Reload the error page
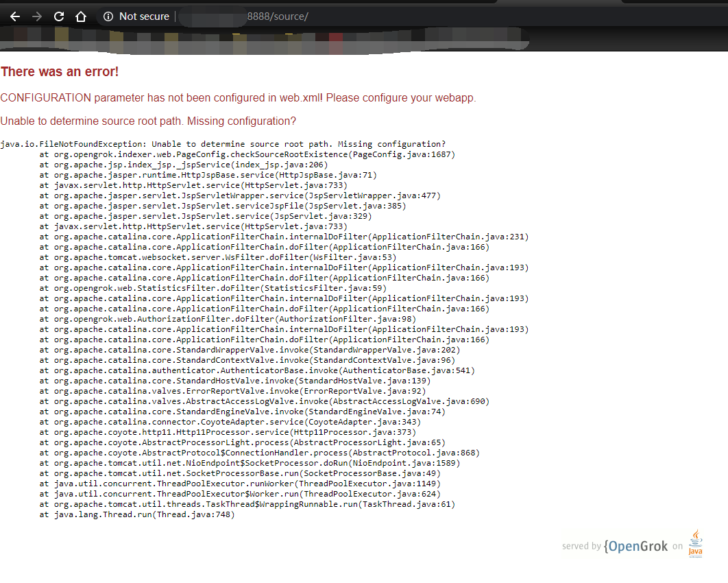Viewport: 728px width, 583px height. [x=58, y=16]
